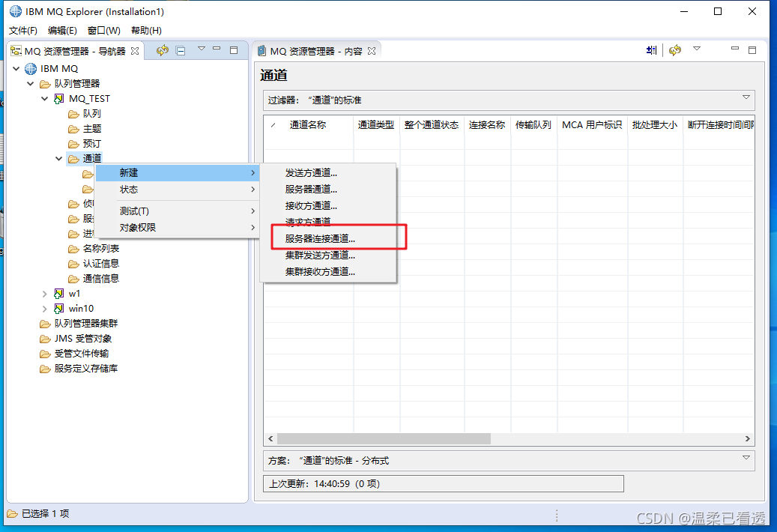
Task: Select the IBM MQ globe icon in tree
Action: coord(31,68)
